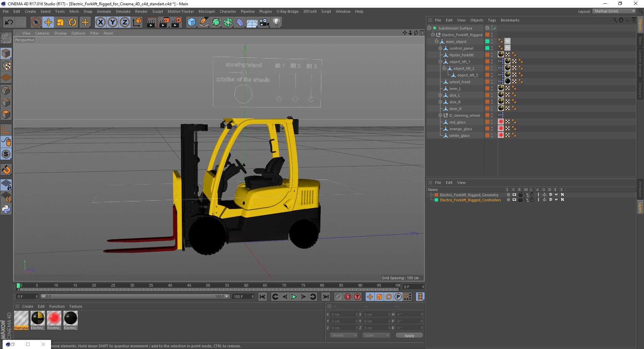Open the Layout dropdown Startup (User)
This screenshot has width=644, height=349.
coord(614,11)
